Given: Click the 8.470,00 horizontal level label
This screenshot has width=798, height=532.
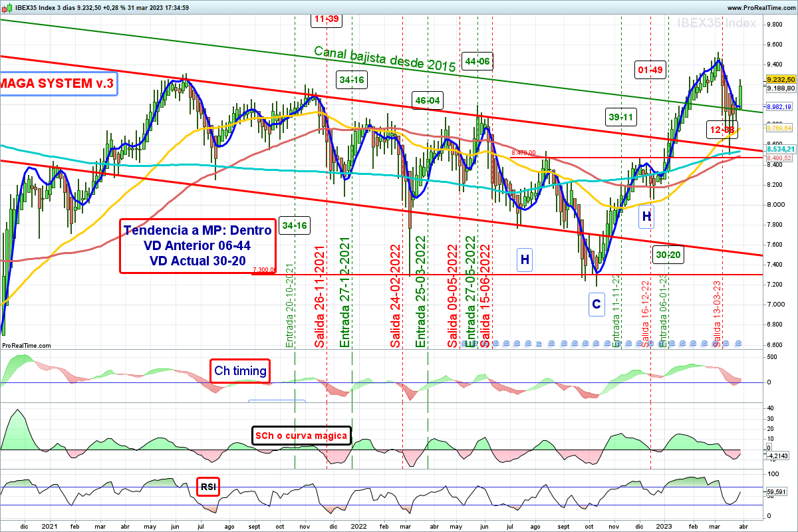Looking at the screenshot, I should tap(523, 153).
